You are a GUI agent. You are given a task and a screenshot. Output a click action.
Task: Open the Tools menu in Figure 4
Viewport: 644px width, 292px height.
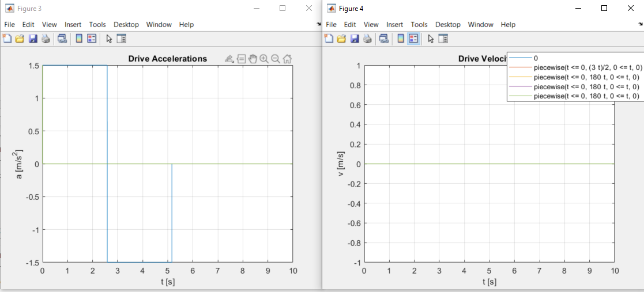click(419, 25)
